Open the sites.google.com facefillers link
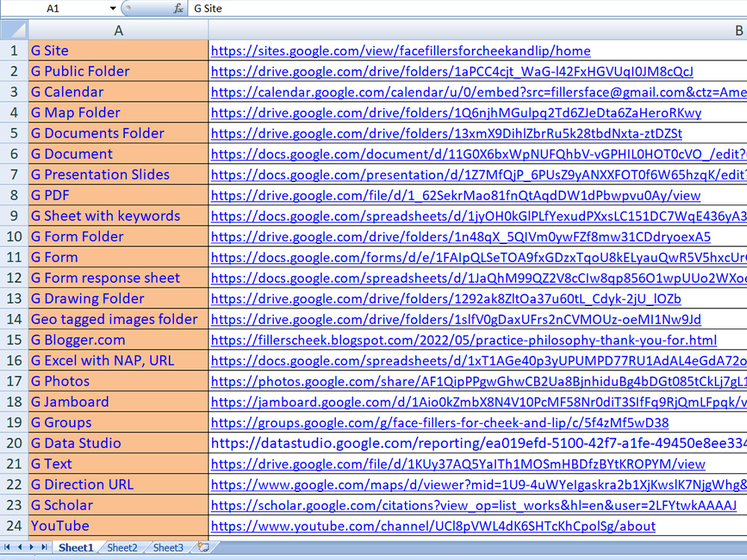Screen dimensions: 747x560 tap(400, 51)
